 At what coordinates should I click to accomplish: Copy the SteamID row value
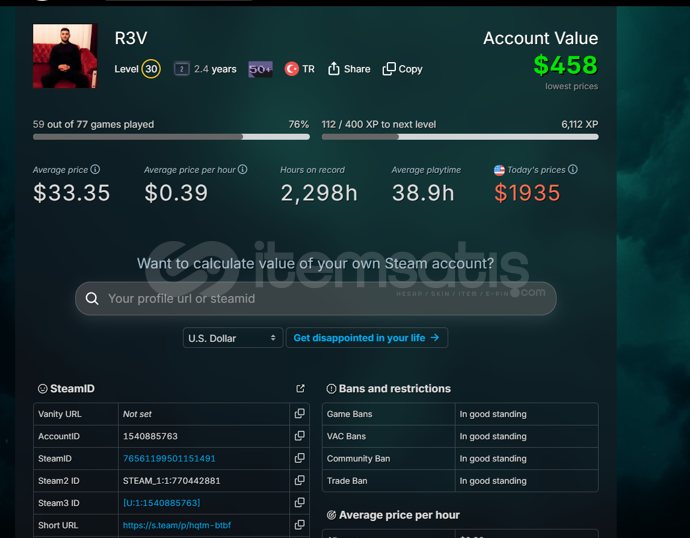[300, 458]
